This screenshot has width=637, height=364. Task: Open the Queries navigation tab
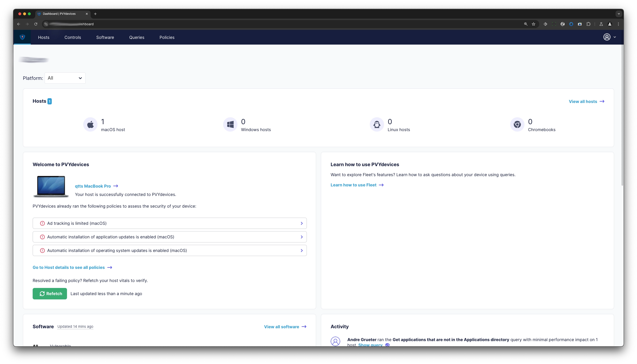137,37
